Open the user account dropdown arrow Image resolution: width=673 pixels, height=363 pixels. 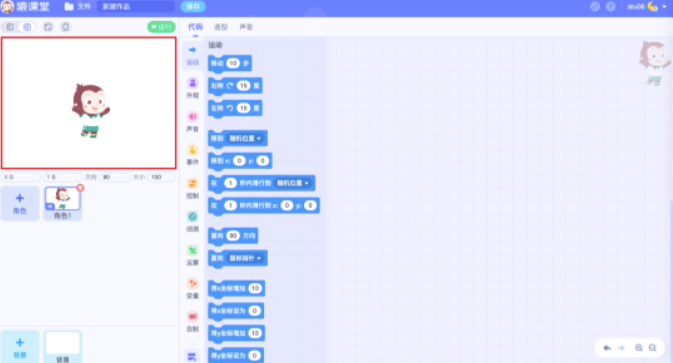664,6
